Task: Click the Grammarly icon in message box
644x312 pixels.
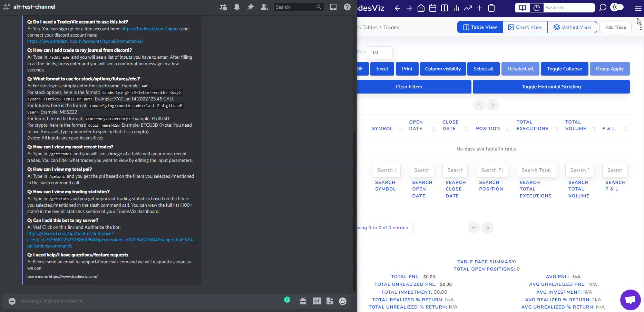Action: [x=287, y=300]
